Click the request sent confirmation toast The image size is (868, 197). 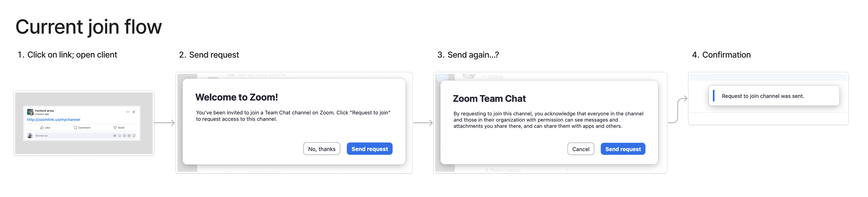tap(774, 96)
